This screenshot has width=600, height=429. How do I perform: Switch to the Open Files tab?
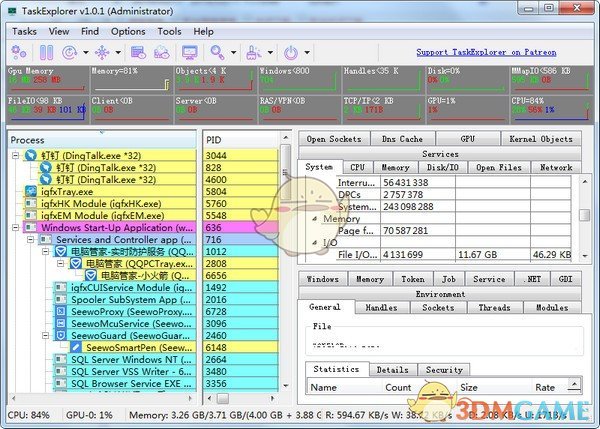499,167
